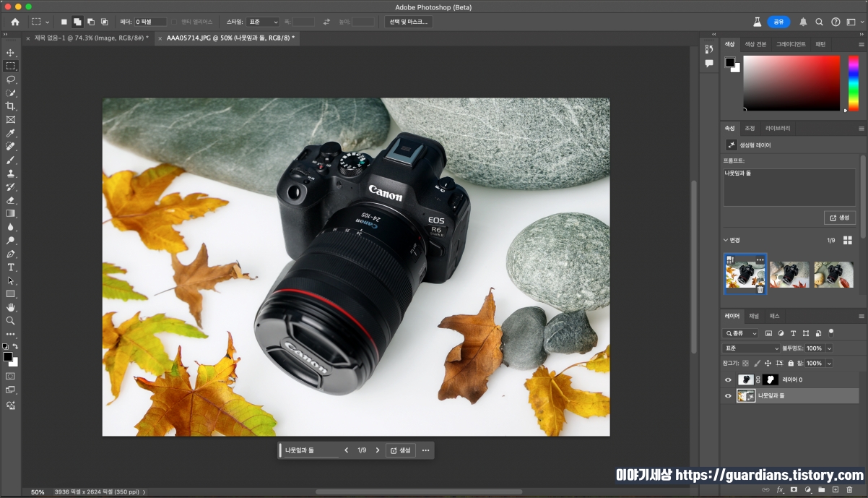Screen dimensions: 868x498
Task: Toggle layer filter on/off switch
Action: [x=830, y=332]
